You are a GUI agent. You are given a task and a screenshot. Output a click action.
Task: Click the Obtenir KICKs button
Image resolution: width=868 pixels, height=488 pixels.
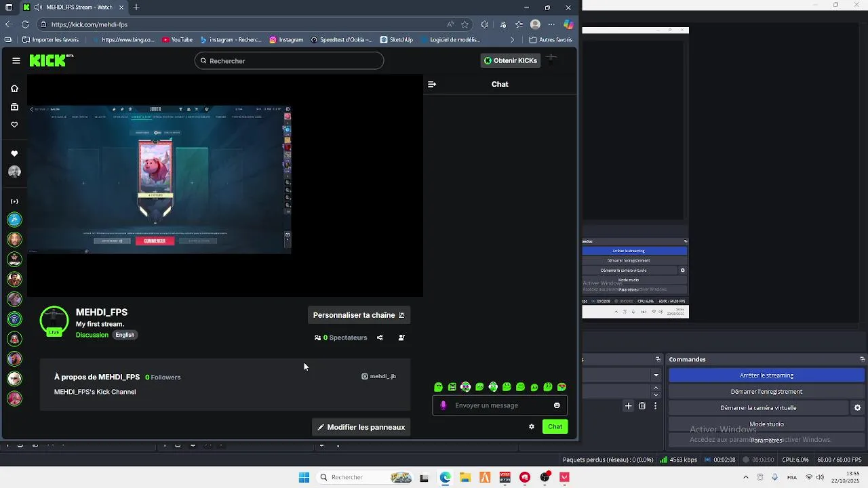(510, 60)
